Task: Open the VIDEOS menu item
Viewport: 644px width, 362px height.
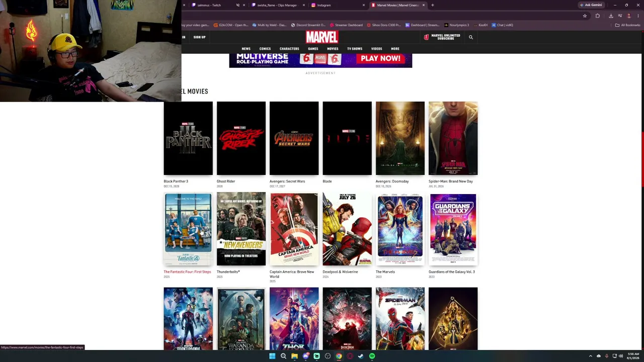Action: tap(376, 49)
